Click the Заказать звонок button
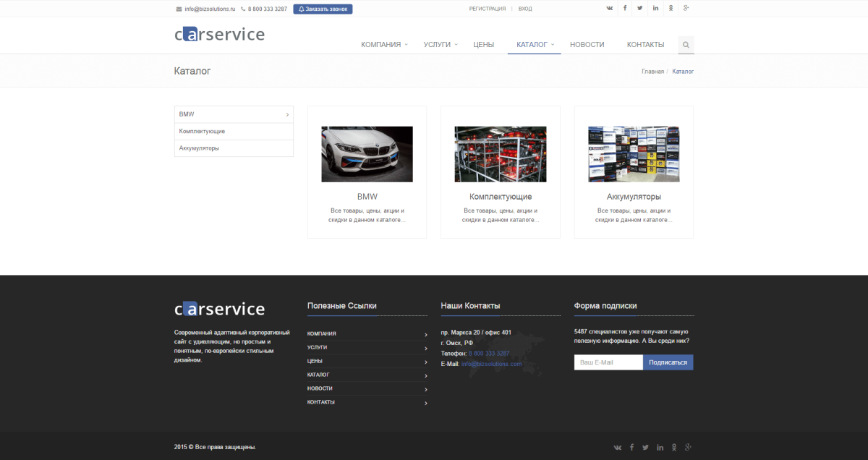Viewport: 868px width, 460px height. 322,8
